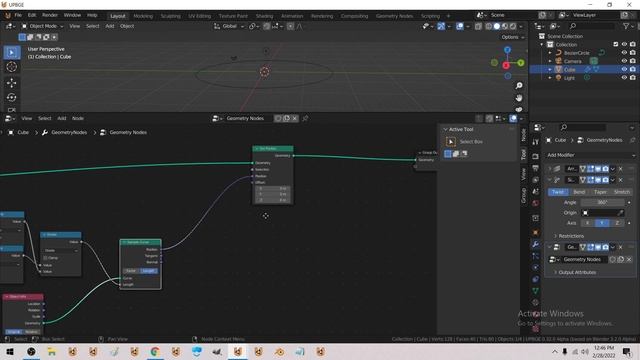
Task: Open the Render properties tab icon
Action: (x=536, y=156)
